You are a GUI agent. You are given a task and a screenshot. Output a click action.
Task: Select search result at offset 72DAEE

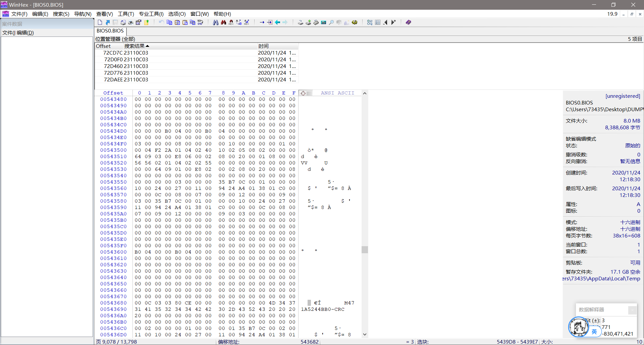[x=197, y=80]
